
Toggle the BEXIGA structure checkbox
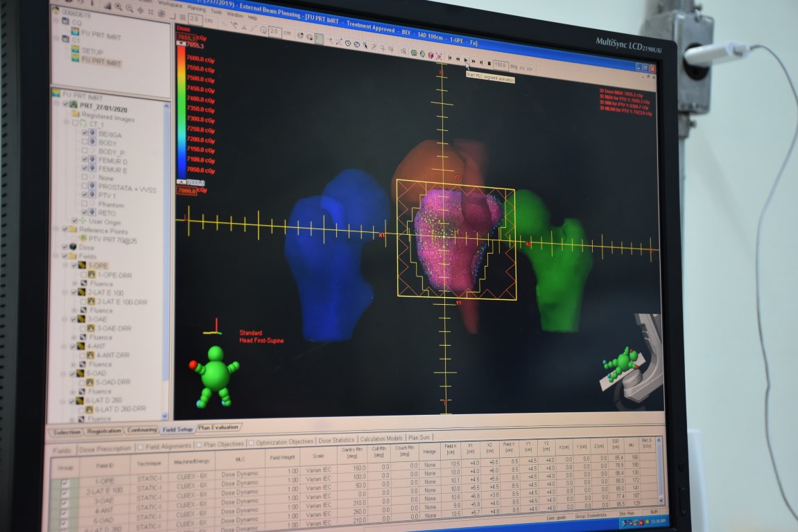tap(84, 133)
